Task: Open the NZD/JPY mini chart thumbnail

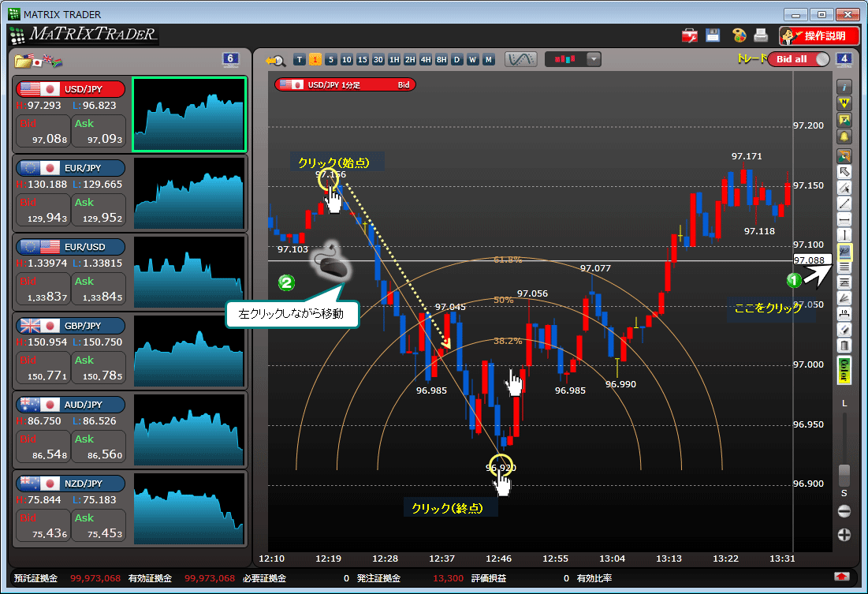Action: click(x=189, y=509)
